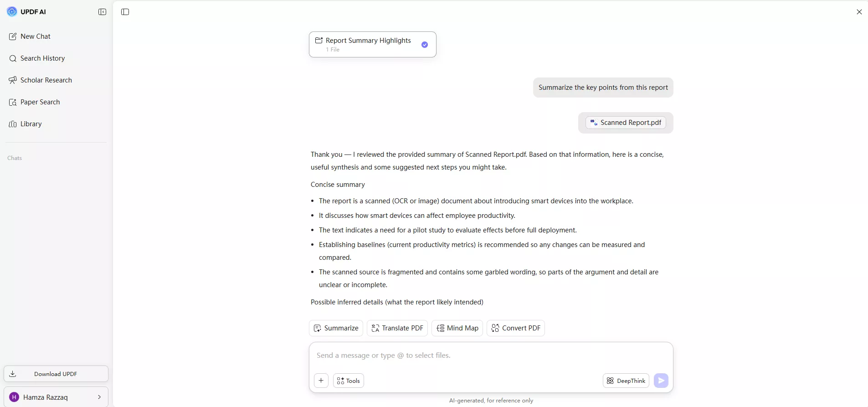This screenshot has height=407, width=868.
Task: Go to Paper Search
Action: point(40,102)
